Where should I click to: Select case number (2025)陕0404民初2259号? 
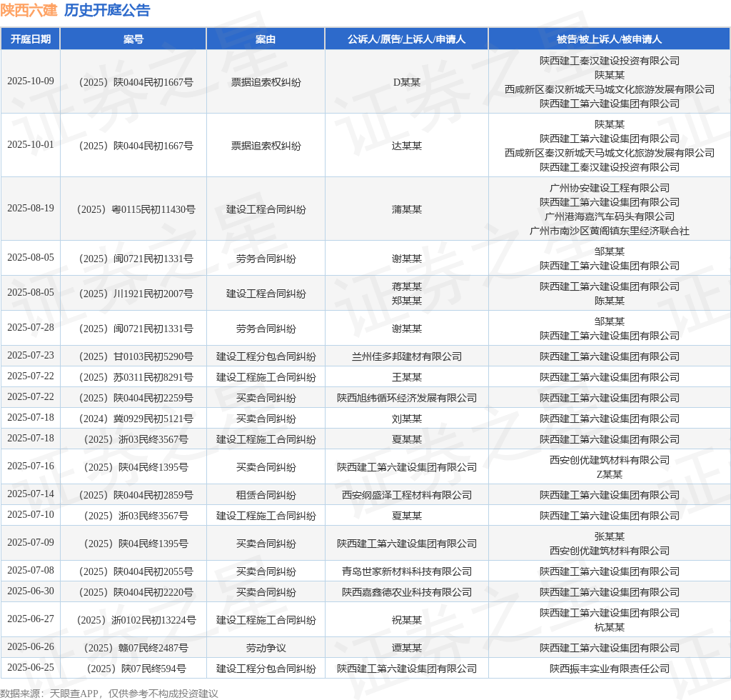pos(136,398)
